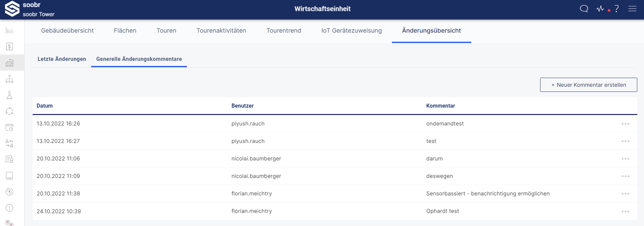Open the lab flask sidebar icon
The height and width of the screenshot is (226, 644).
coord(9,95)
